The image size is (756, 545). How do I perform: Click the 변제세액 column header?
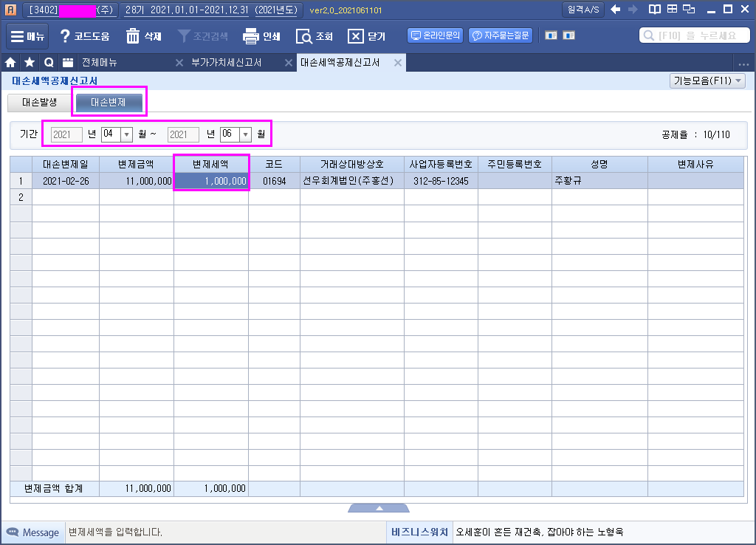coord(211,165)
